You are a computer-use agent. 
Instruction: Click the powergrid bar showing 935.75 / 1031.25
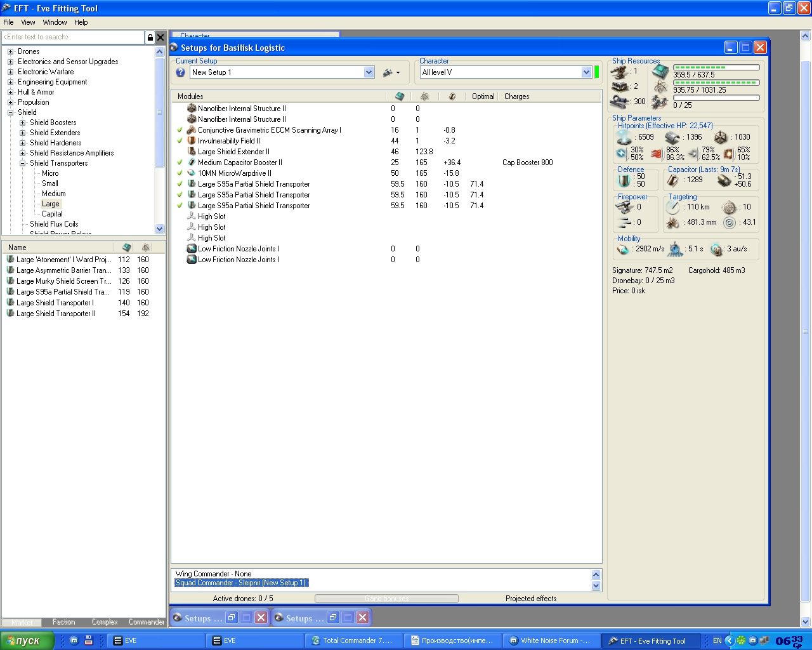[716, 83]
